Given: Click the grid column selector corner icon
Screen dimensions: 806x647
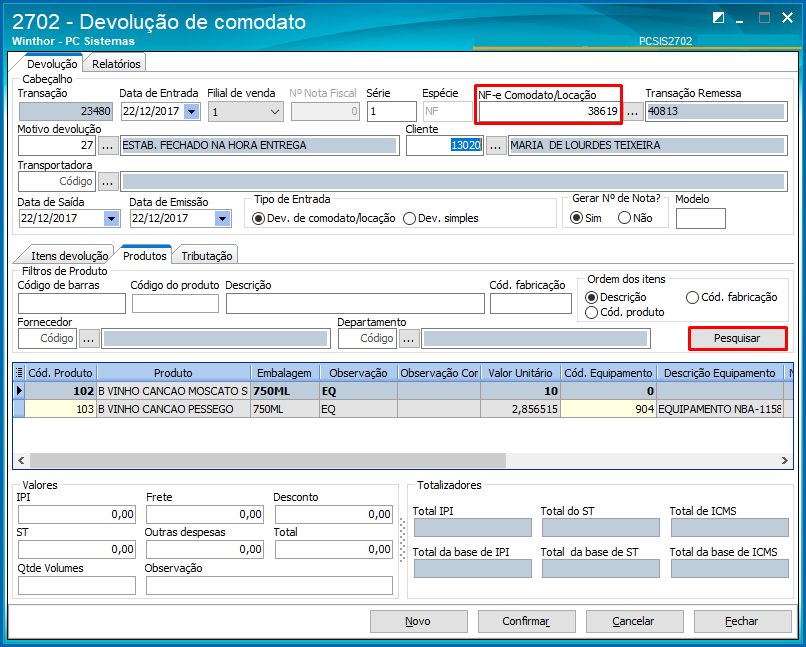Looking at the screenshot, I should click(19, 373).
